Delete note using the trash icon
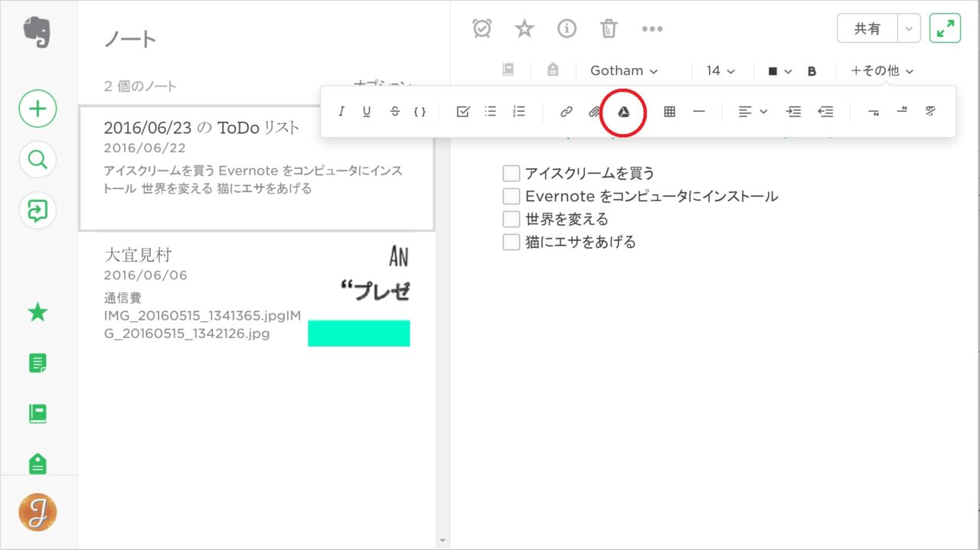Viewport: 980px width, 550px height. pyautogui.click(x=609, y=29)
